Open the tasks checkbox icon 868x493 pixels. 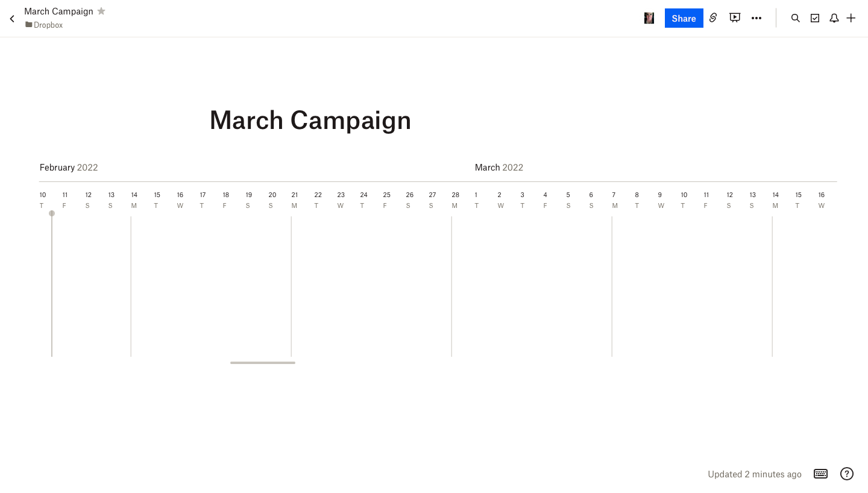pos(815,18)
